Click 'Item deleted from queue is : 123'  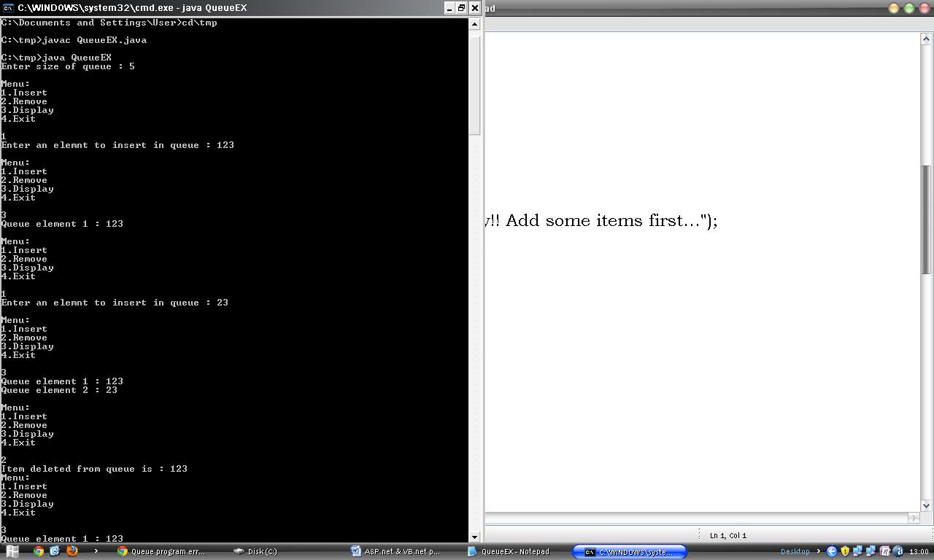(x=94, y=469)
